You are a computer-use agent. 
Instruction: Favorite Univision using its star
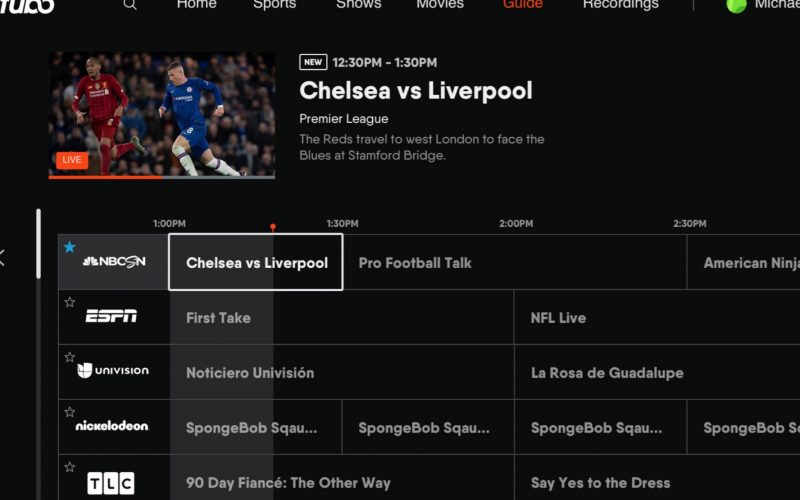[70, 357]
